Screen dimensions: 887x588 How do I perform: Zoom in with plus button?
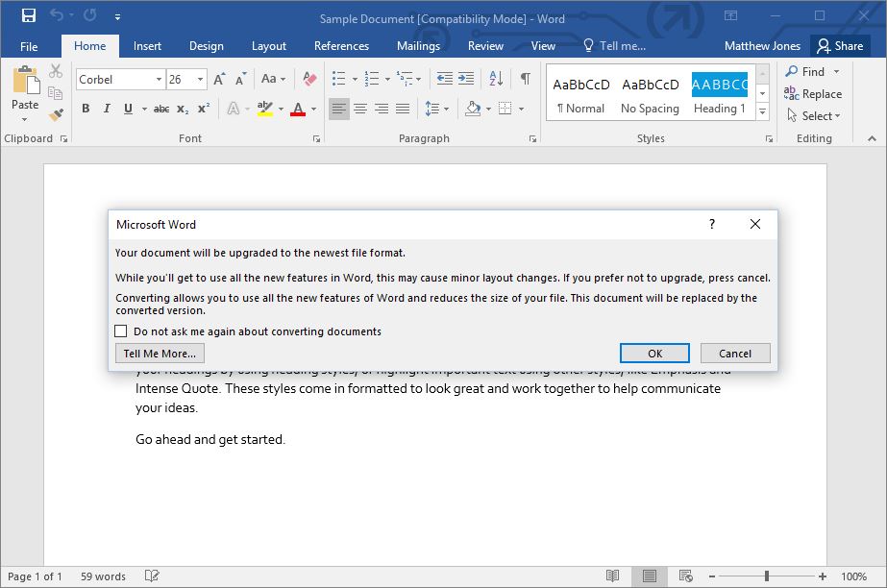(822, 576)
